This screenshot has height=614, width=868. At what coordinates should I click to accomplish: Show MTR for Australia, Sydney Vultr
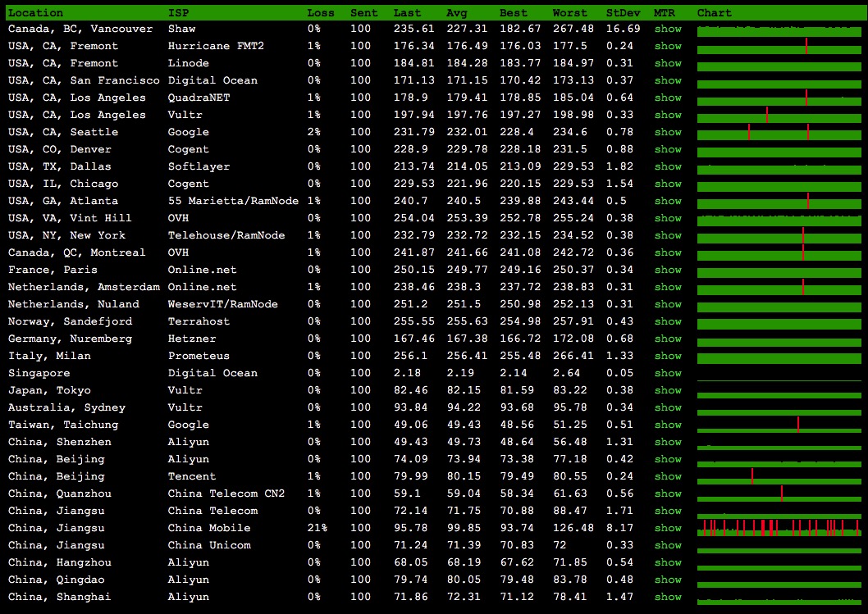pos(668,407)
